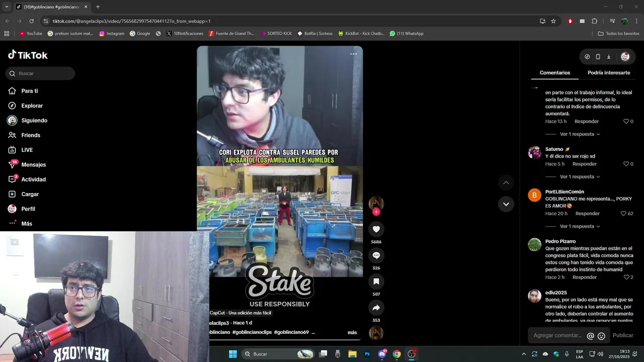Go to previous video with up chevron
Viewport: 644px width, 362px height.
[x=506, y=183]
